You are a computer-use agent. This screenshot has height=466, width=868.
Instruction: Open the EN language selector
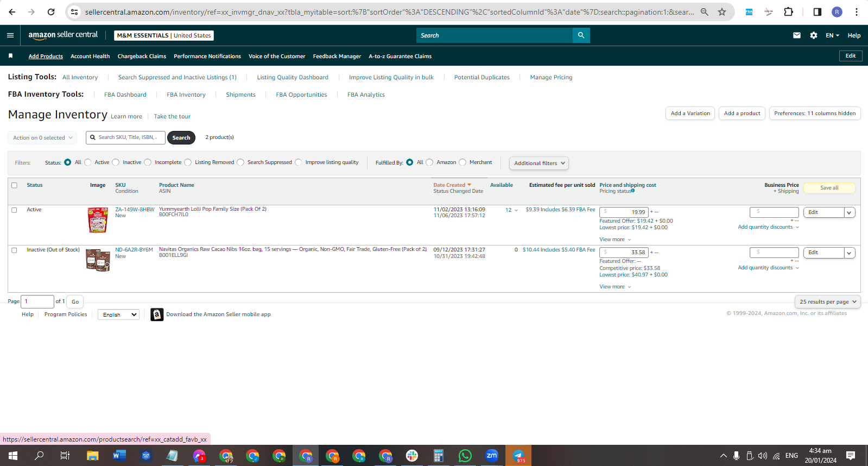coord(832,35)
